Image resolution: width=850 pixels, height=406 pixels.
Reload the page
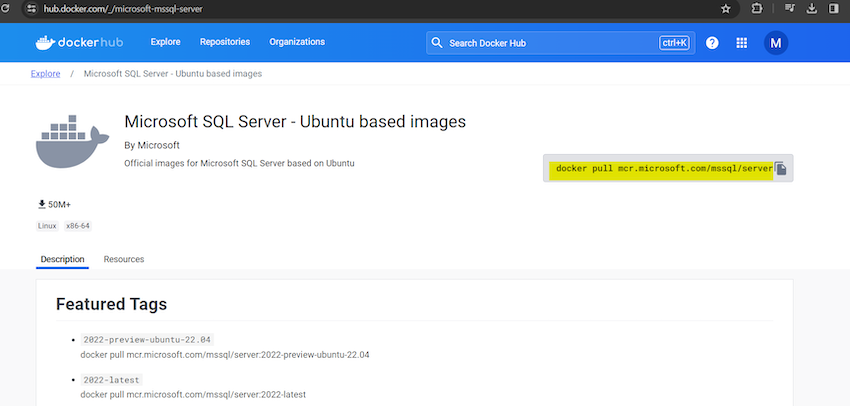click(x=5, y=9)
